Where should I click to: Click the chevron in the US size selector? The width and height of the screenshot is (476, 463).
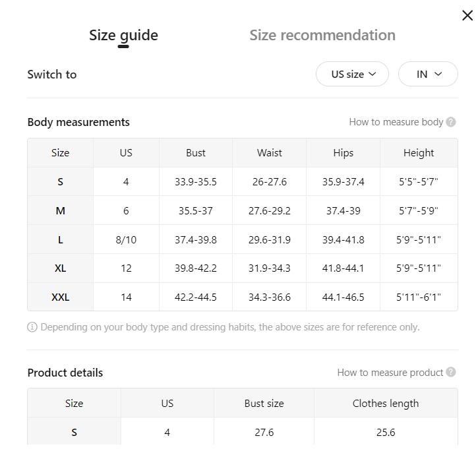coord(372,74)
